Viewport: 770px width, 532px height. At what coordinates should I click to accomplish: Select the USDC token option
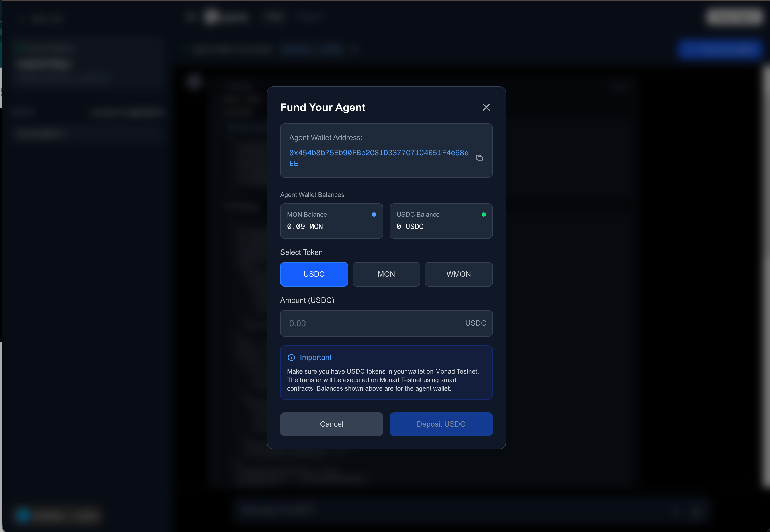click(x=314, y=274)
